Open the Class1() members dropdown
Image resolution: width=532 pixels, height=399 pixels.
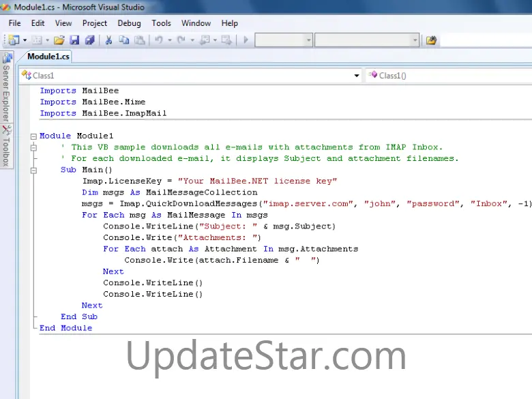pyautogui.click(x=449, y=75)
